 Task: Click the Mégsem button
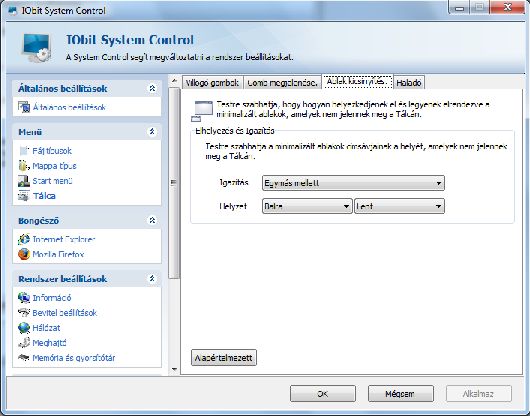pos(401,394)
